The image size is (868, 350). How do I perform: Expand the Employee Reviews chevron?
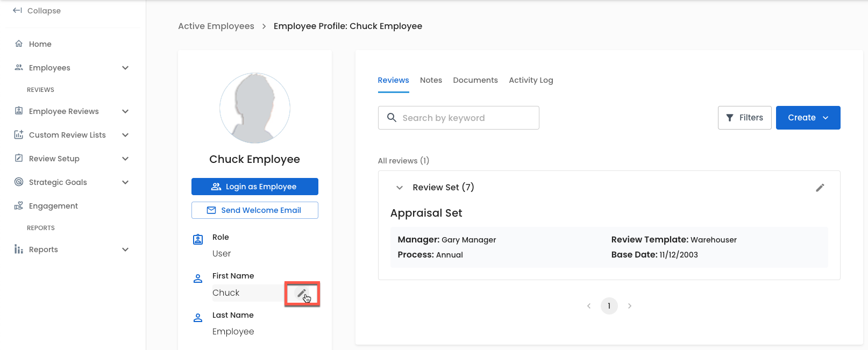(x=125, y=111)
